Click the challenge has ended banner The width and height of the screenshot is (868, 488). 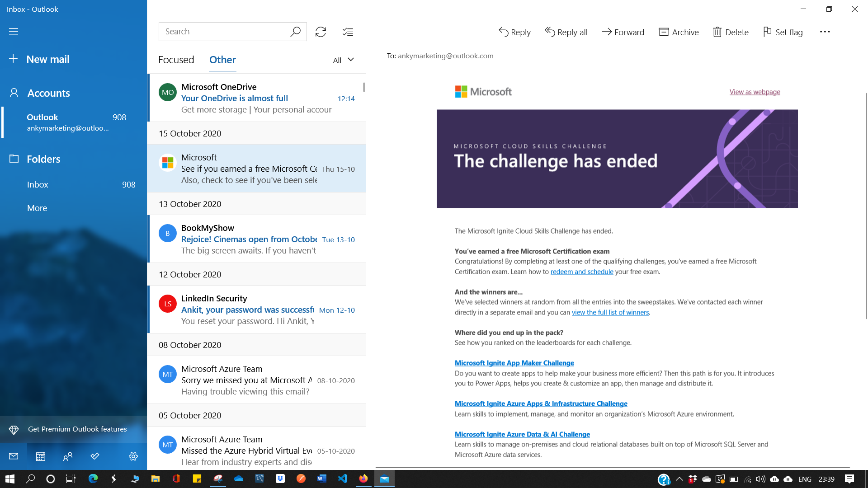tap(617, 159)
